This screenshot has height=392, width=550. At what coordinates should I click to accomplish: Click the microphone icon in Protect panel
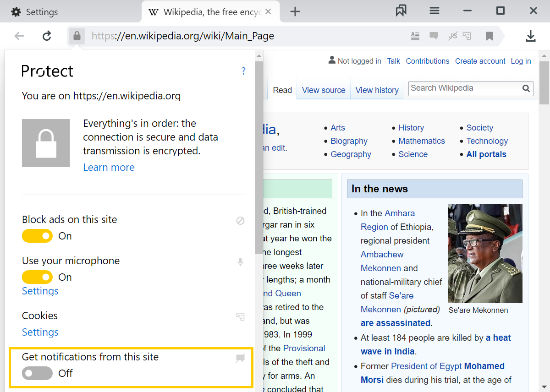pos(240,262)
